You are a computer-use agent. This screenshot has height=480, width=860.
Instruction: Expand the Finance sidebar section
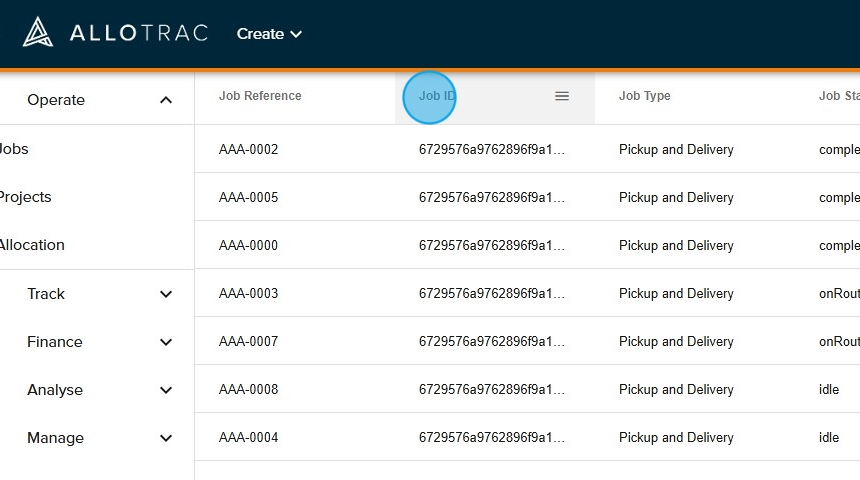click(x=166, y=342)
